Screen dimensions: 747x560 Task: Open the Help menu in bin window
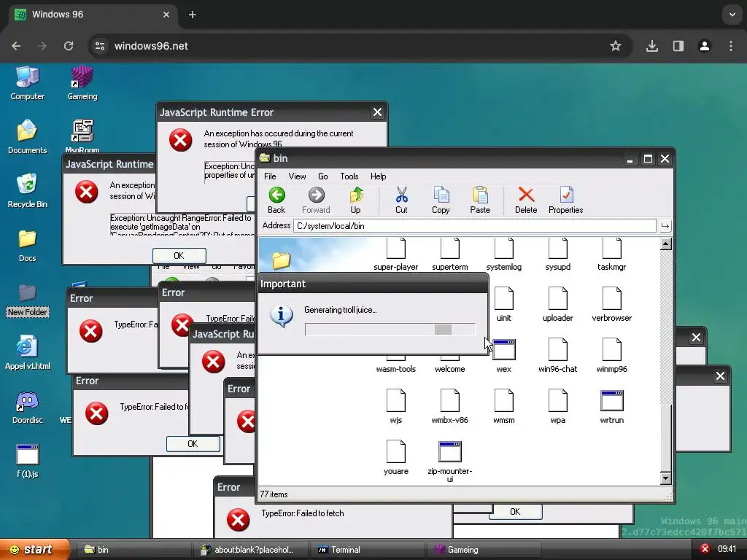tap(379, 176)
